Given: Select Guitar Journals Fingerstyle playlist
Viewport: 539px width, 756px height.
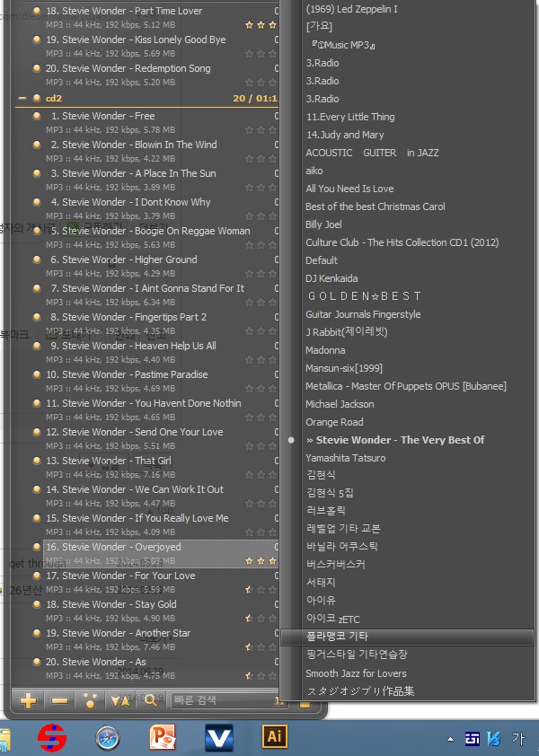Looking at the screenshot, I should (x=363, y=314).
